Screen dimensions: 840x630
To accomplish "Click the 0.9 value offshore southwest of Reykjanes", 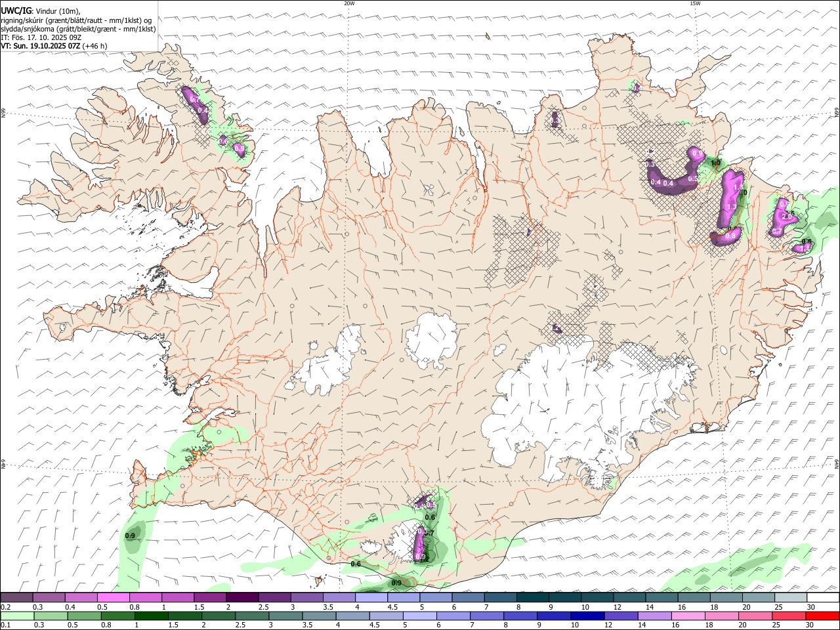I will pyautogui.click(x=130, y=536).
